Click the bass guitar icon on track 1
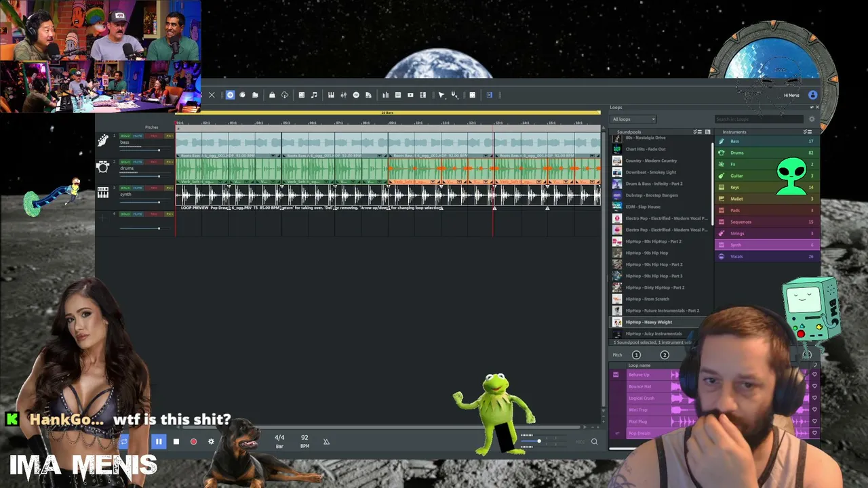Screen dimensions: 868x488 [103, 140]
